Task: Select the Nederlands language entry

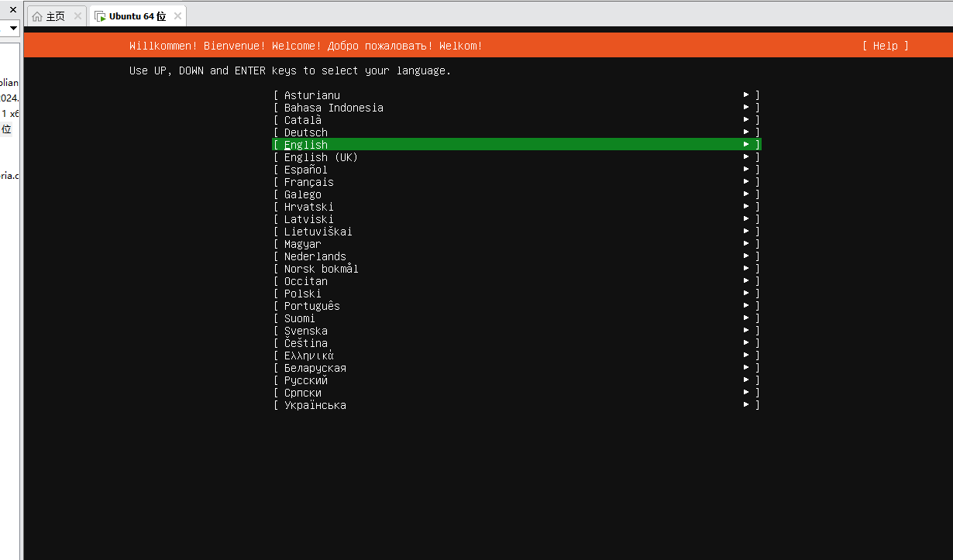Action: coord(315,256)
